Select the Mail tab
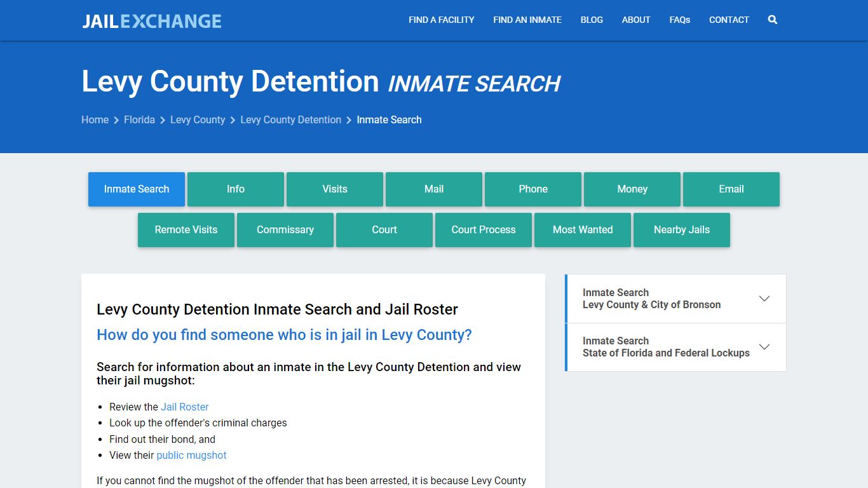Screen dimensions: 868x488 (x=434, y=189)
